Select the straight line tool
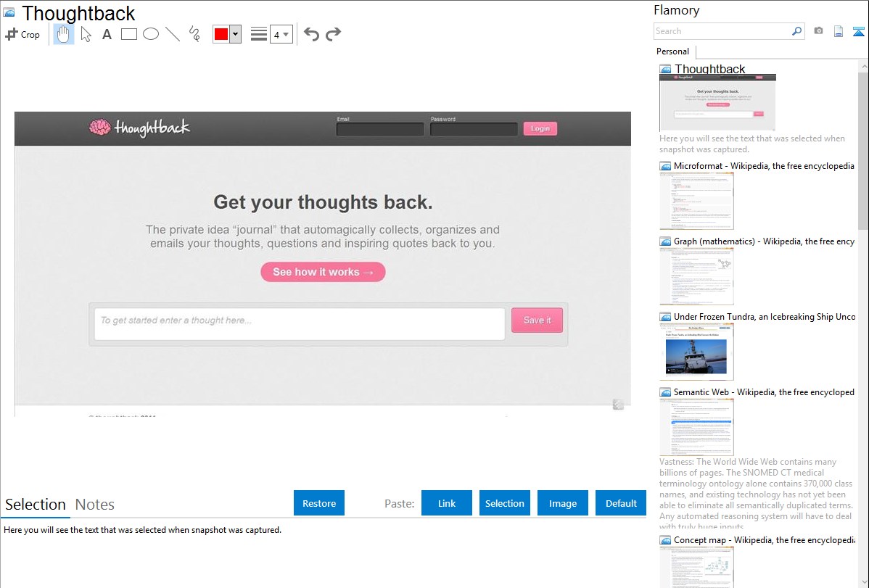 click(x=173, y=34)
